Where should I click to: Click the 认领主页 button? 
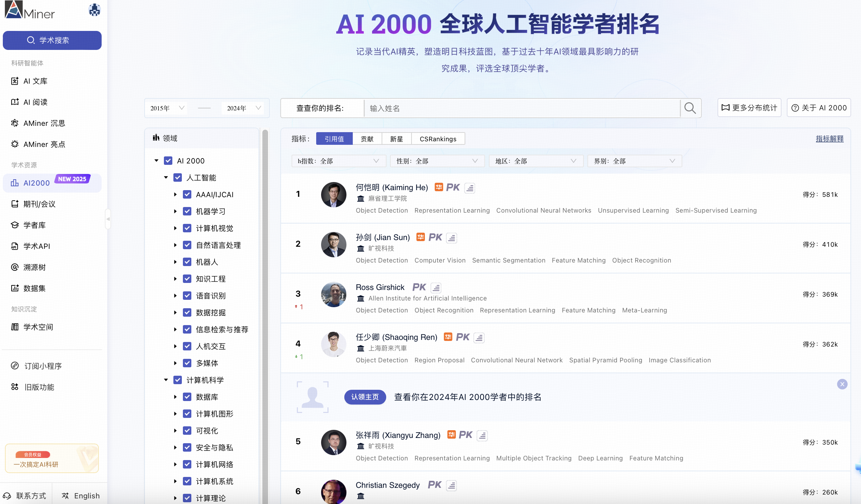tap(365, 397)
